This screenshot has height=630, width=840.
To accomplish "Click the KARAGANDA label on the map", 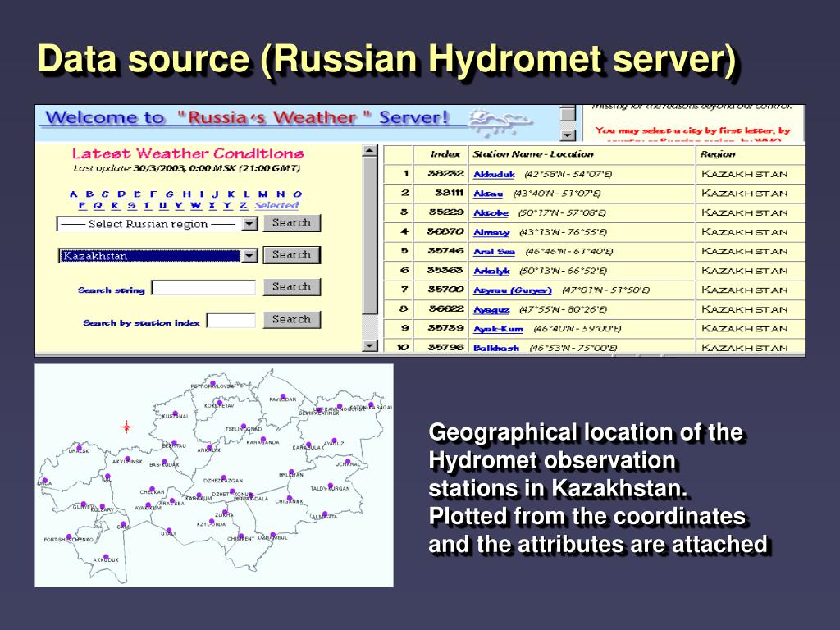I will [262, 442].
